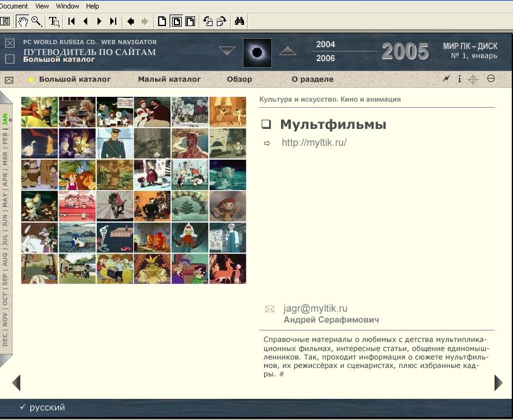Click the crowned frog cartoon thumbnail
The width and height of the screenshot is (513, 420).
(x=152, y=269)
